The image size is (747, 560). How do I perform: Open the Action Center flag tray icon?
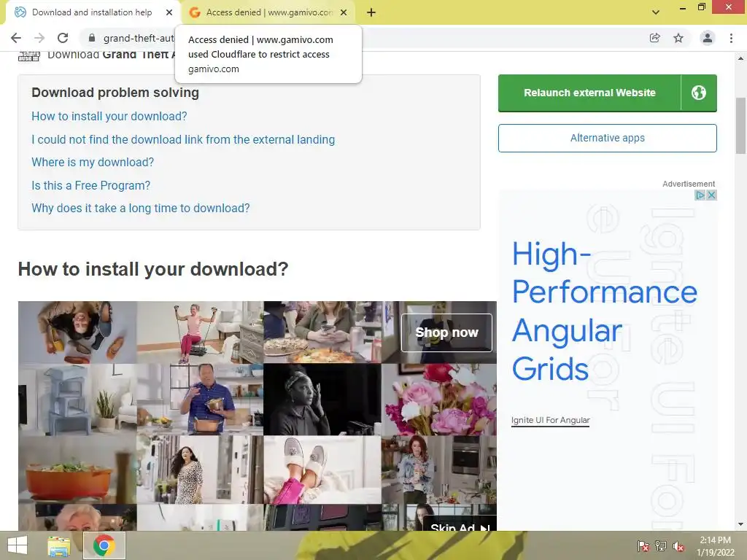tap(643, 546)
